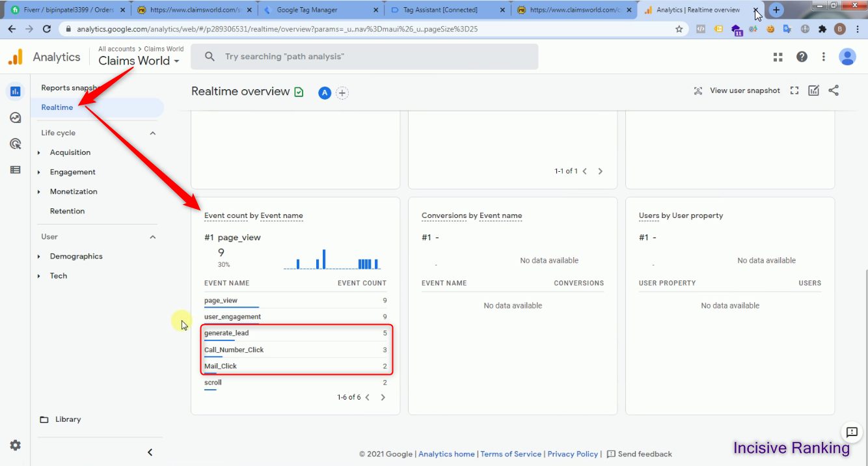Click the Share this report icon
The image size is (868, 466).
click(834, 91)
